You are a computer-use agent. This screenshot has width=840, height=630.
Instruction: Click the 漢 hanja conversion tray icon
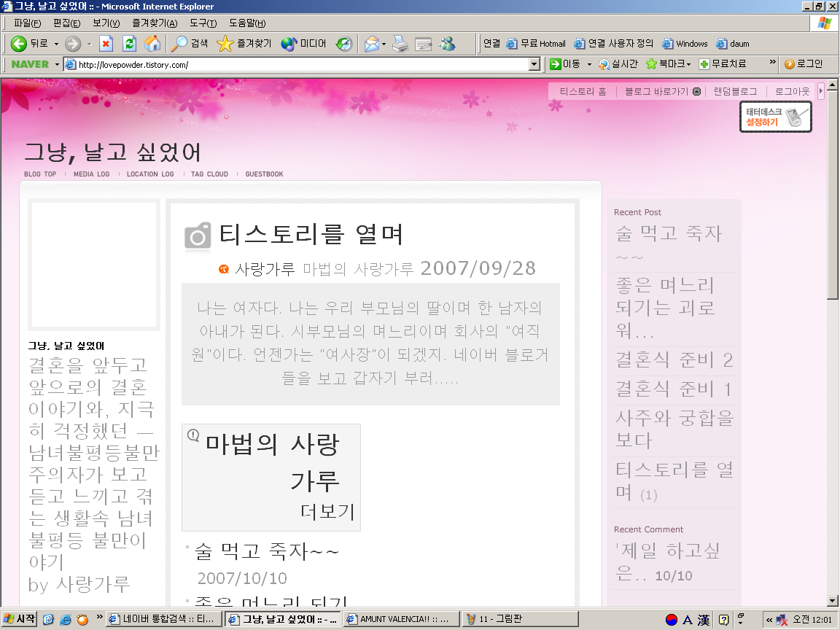[x=704, y=620]
